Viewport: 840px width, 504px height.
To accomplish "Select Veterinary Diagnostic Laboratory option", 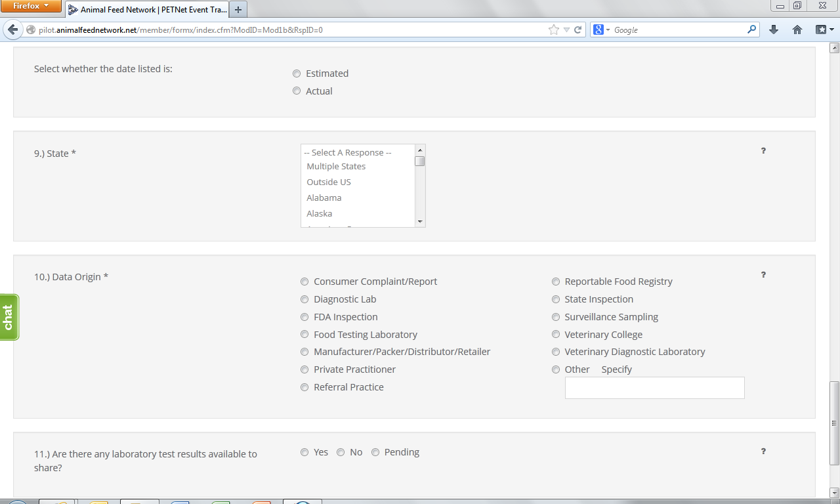I will click(556, 352).
